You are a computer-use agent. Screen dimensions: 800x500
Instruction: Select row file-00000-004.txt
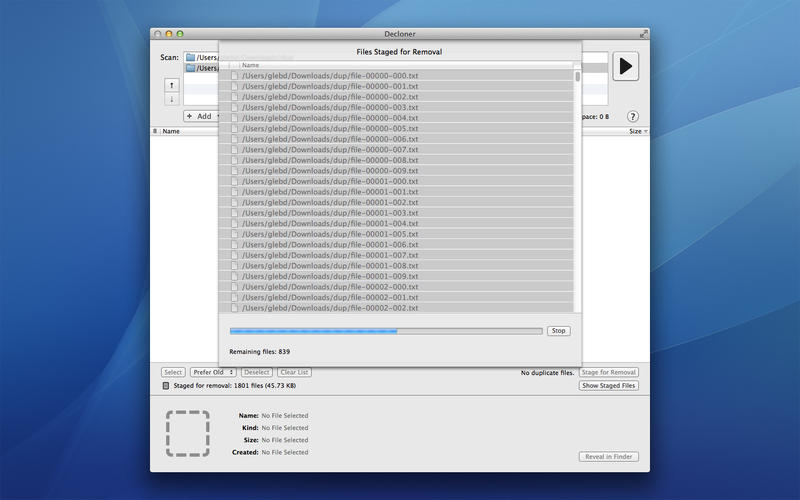[396, 118]
